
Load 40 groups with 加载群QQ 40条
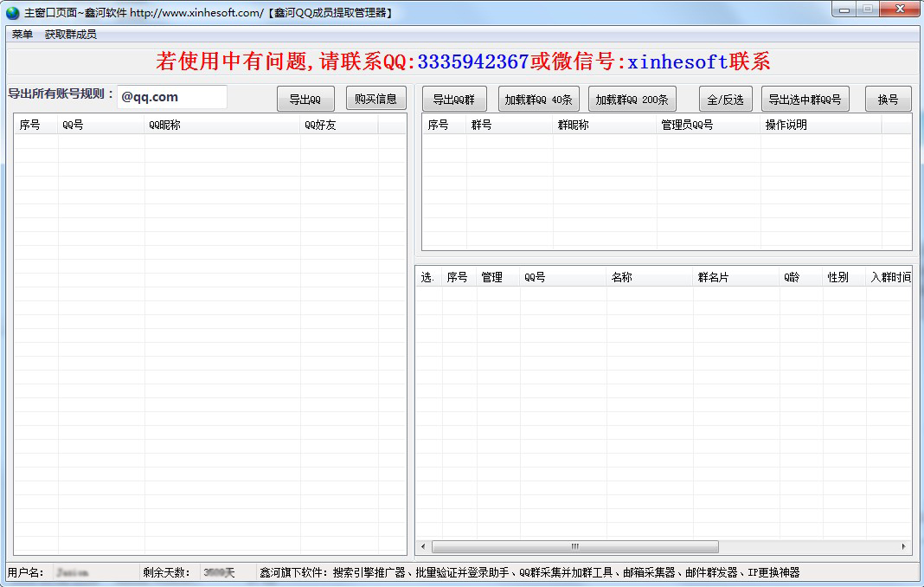[539, 99]
